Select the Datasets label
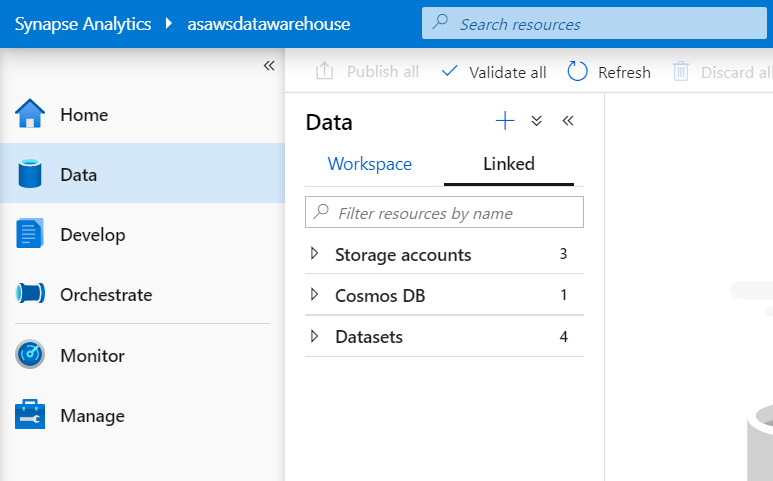The width and height of the screenshot is (773, 481). (x=369, y=337)
